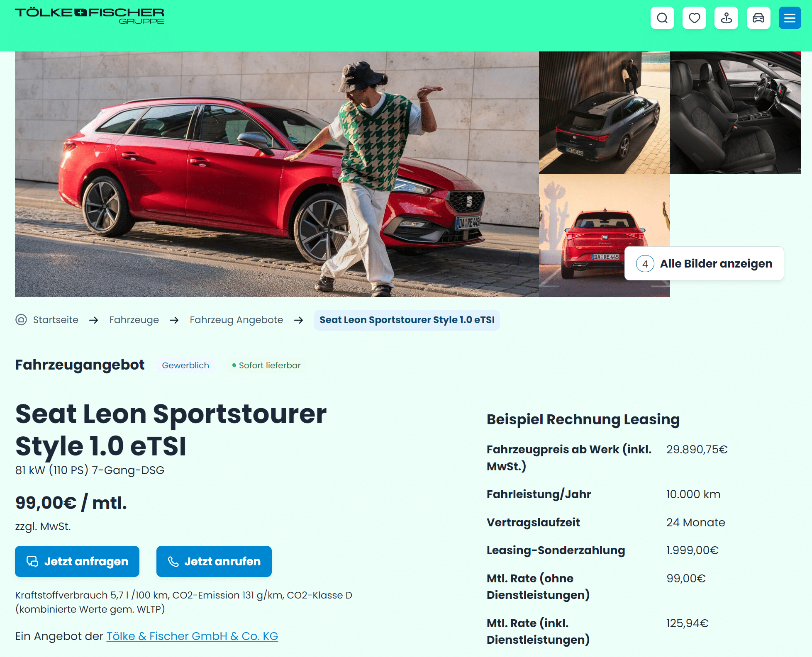This screenshot has height=657, width=812.
Task: View the red car rear desert thumbnail
Action: 604,235
